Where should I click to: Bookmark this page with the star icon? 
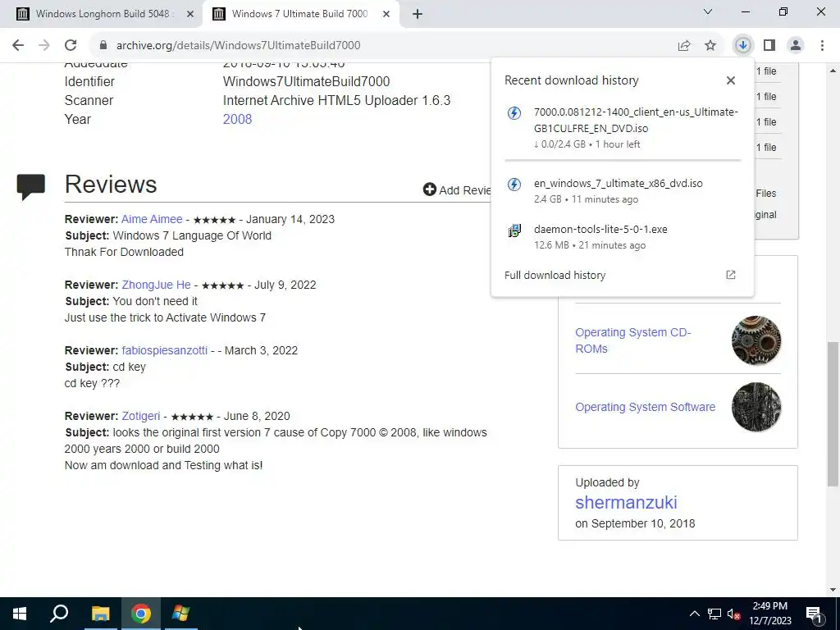point(710,46)
